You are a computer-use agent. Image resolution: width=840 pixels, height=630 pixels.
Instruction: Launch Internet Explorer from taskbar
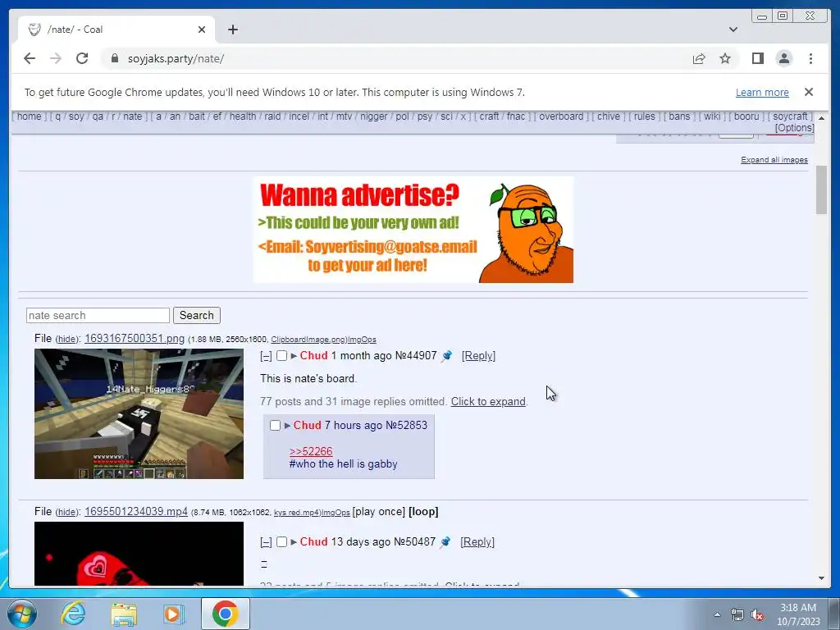72,614
